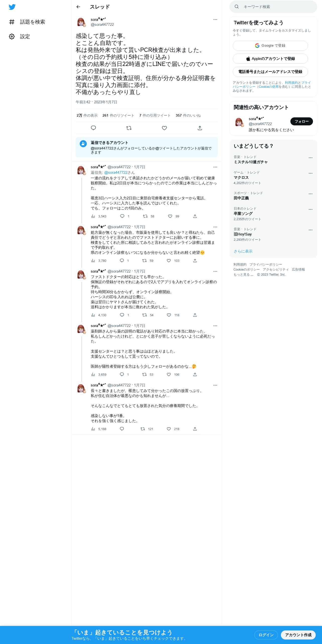
Task: Like the main tweet with the heart icon
Action: tap(164, 128)
